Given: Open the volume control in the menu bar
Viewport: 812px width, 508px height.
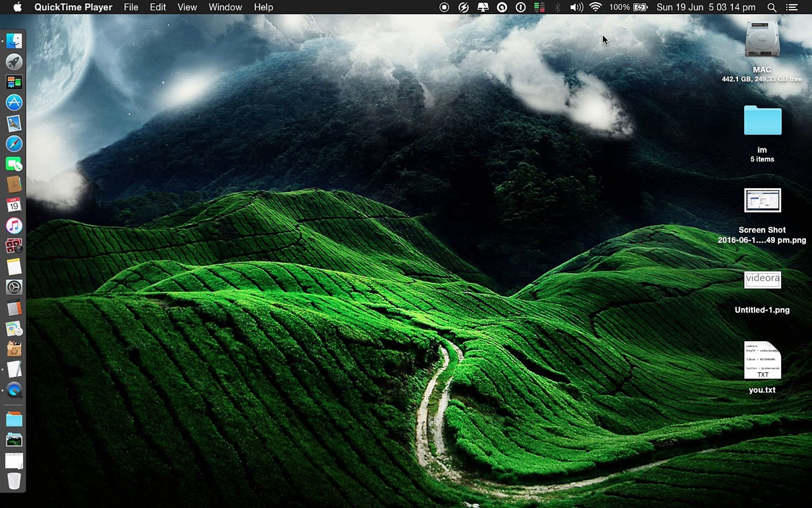Looking at the screenshot, I should [576, 7].
